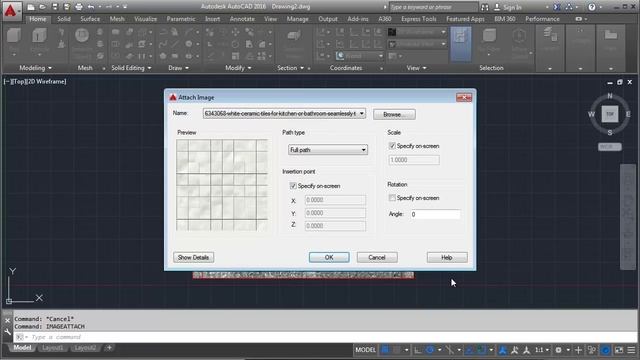Click the command line input field
640x360 pixels.
(325, 337)
